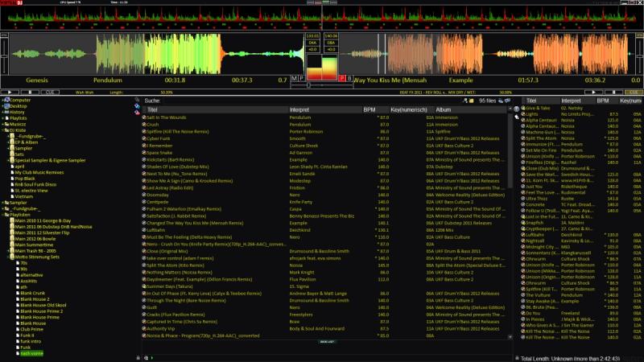
Task: Click the side list button under the file list
Action: pyautogui.click(x=327, y=341)
